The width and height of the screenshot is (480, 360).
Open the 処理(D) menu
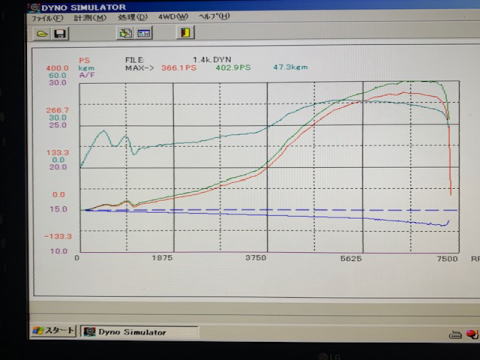click(x=133, y=17)
